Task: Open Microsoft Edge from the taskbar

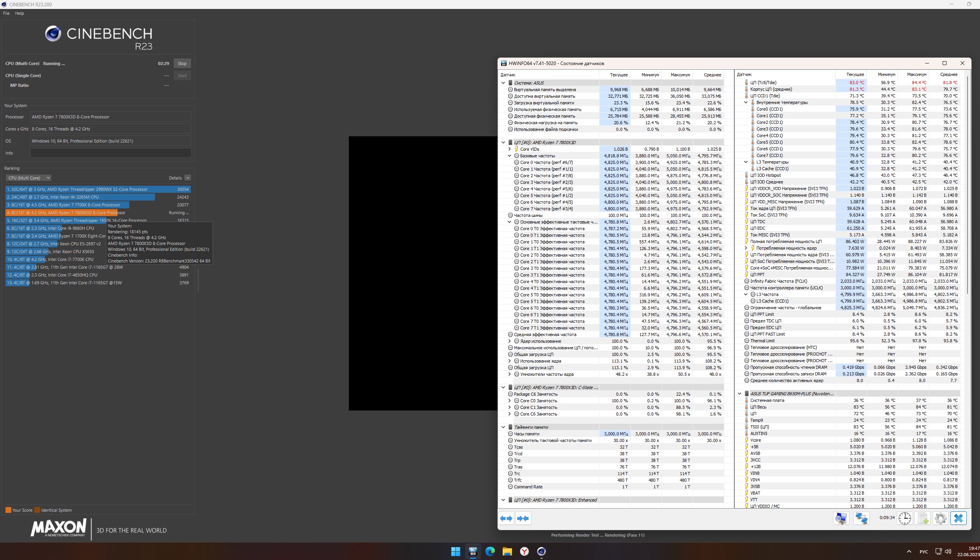Action: point(490,551)
